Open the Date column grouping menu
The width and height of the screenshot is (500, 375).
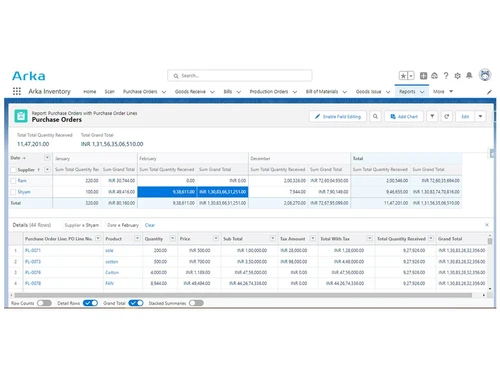[47, 158]
